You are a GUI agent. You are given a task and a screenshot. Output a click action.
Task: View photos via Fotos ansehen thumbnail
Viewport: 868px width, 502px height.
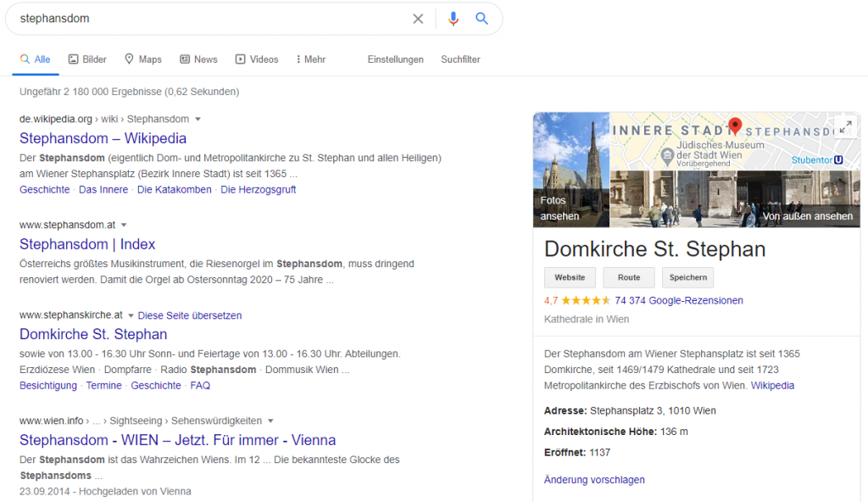(571, 170)
